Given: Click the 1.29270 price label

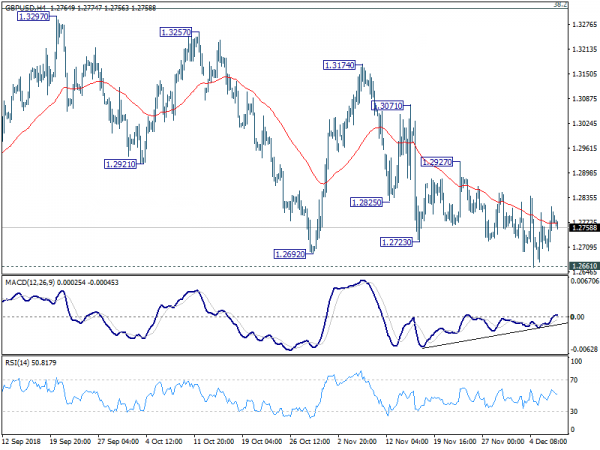Looking at the screenshot, I should coord(438,161).
